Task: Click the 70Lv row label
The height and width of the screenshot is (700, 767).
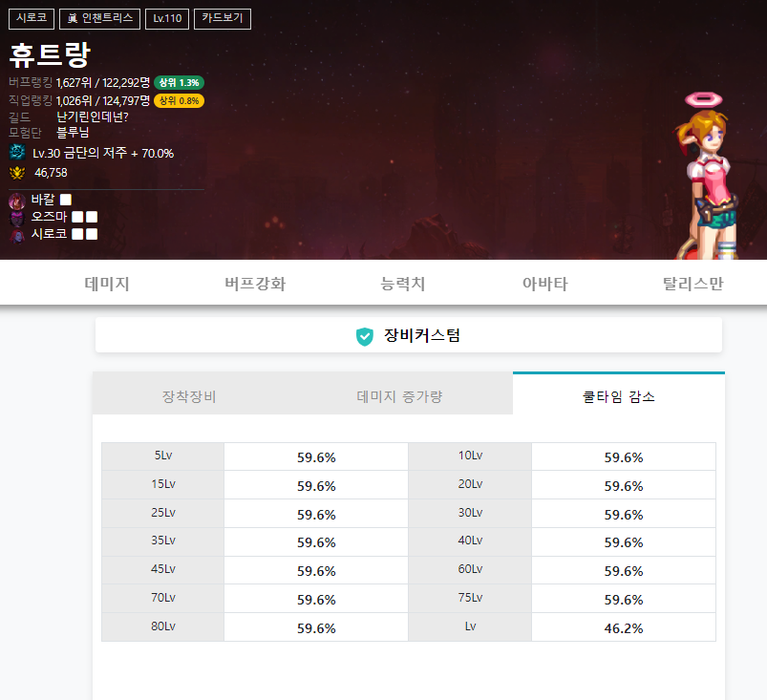Action: (163, 597)
